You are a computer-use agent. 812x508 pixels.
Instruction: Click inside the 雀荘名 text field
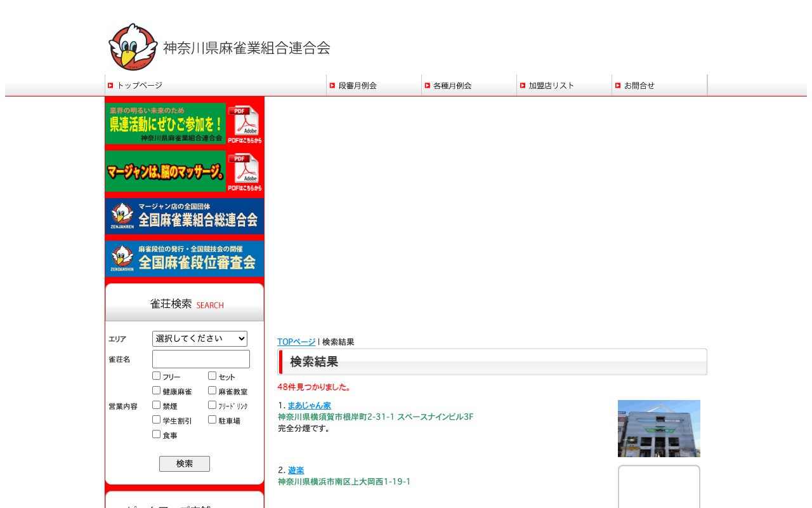200,359
